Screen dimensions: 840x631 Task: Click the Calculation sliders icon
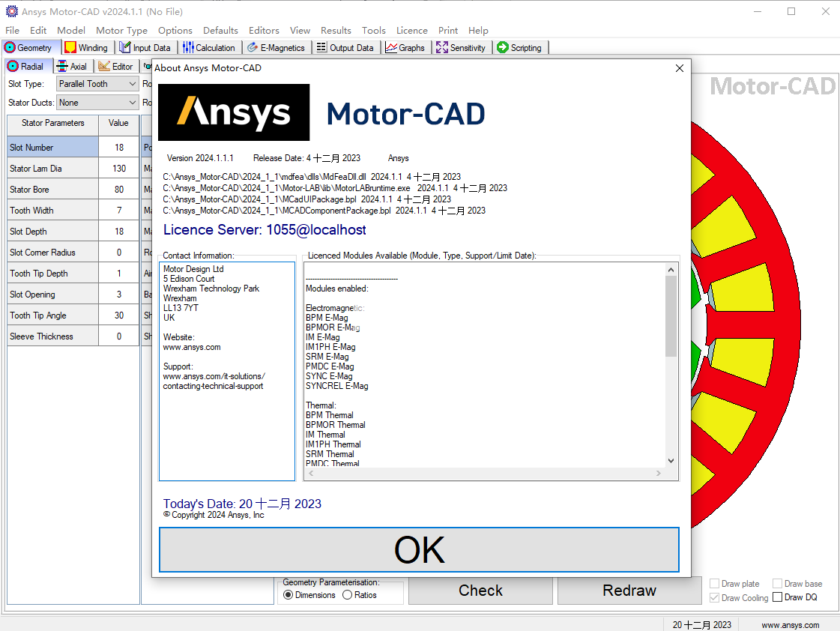[188, 48]
